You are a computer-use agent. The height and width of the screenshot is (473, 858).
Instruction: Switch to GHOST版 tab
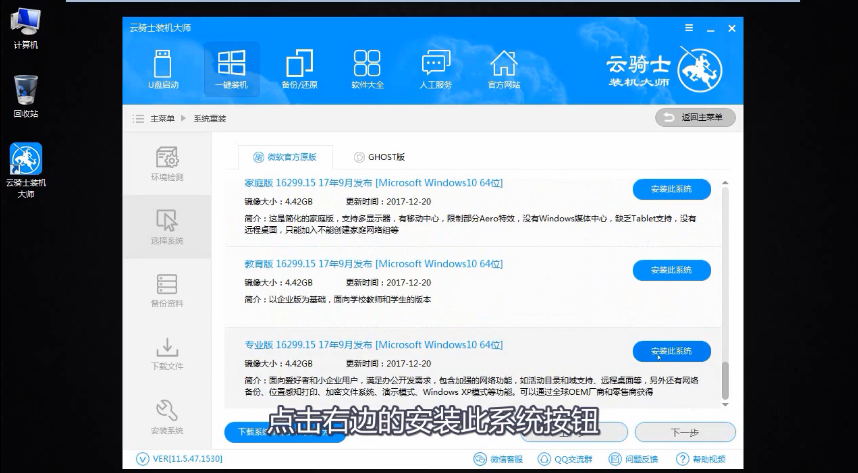379,157
